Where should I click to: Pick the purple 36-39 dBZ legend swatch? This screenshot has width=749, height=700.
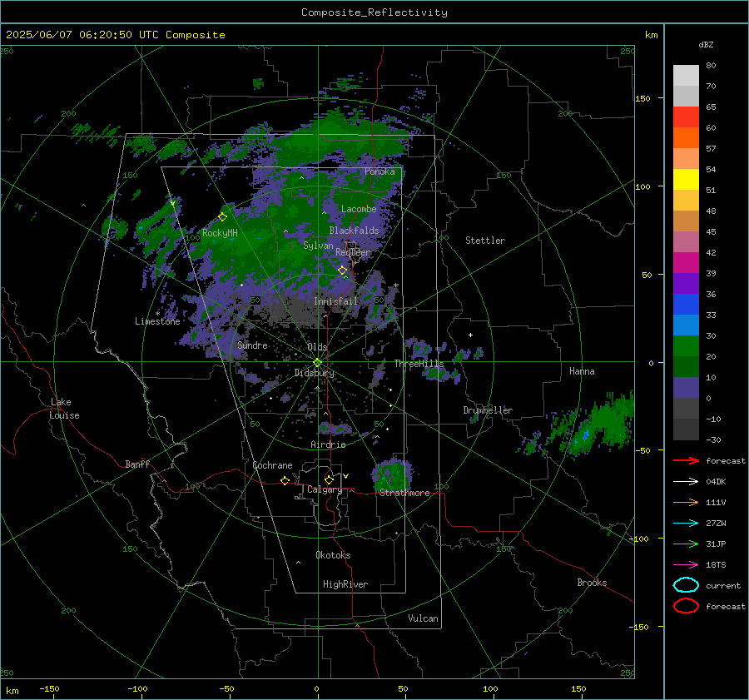click(686, 284)
